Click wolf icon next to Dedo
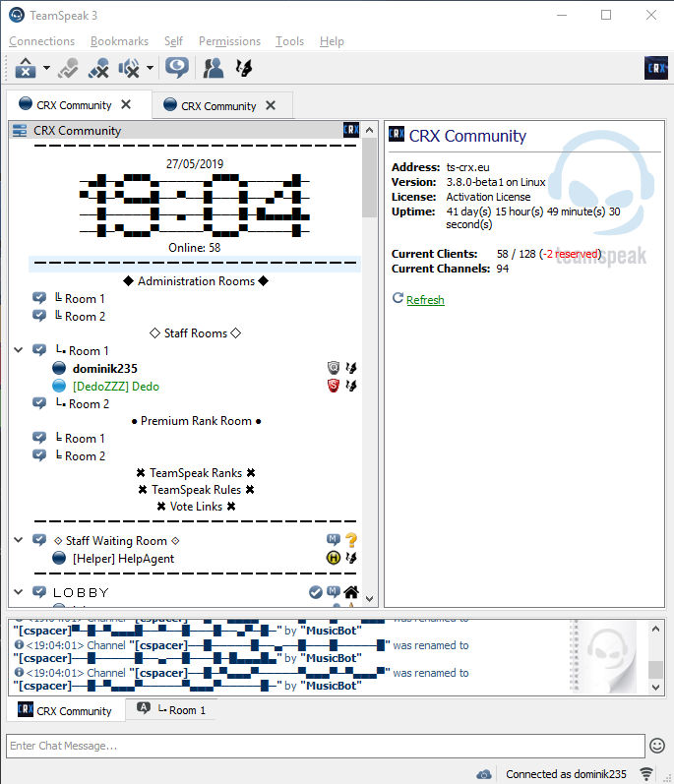 [351, 386]
